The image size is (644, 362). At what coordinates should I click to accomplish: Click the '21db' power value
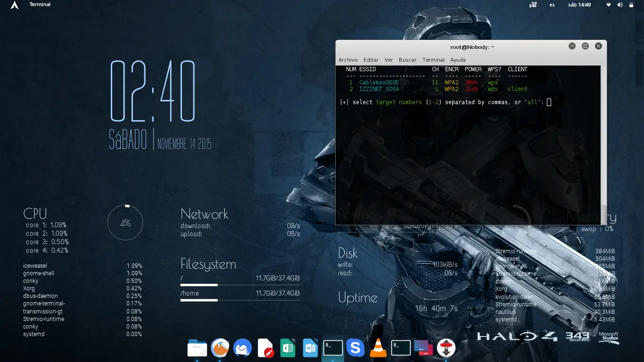coord(471,89)
